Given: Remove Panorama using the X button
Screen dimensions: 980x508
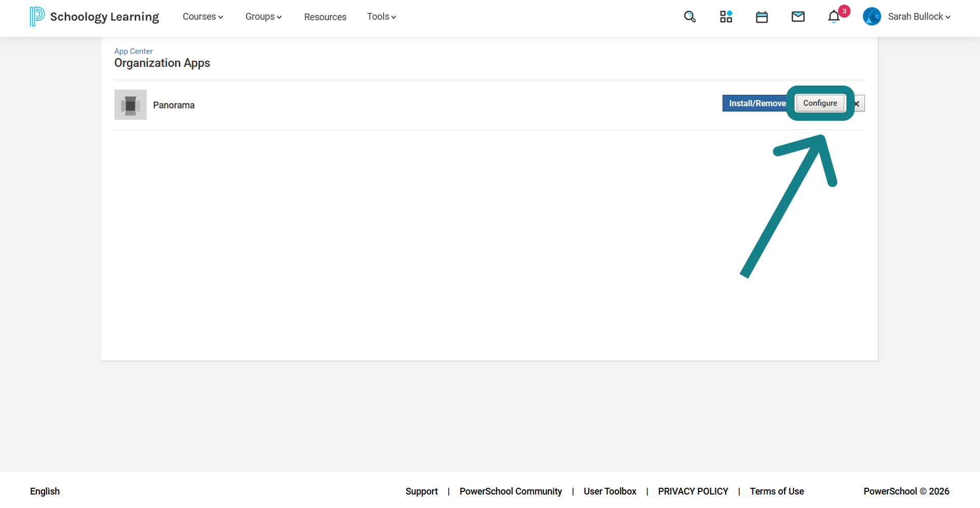Looking at the screenshot, I should click(857, 104).
